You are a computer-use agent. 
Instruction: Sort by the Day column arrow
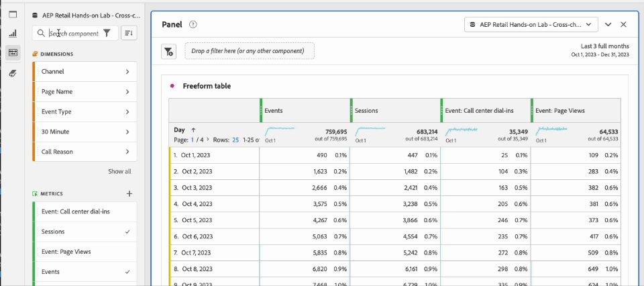coord(193,130)
